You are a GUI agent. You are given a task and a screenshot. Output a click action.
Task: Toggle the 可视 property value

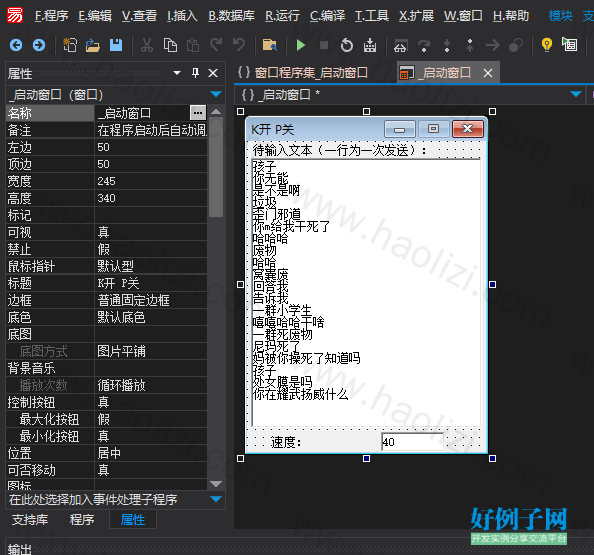[x=151, y=232]
